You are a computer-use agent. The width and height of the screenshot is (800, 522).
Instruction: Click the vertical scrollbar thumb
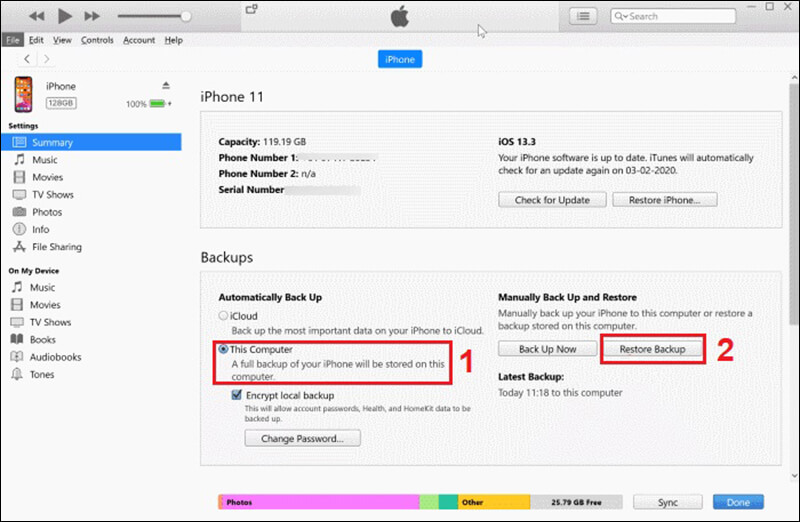[794, 204]
